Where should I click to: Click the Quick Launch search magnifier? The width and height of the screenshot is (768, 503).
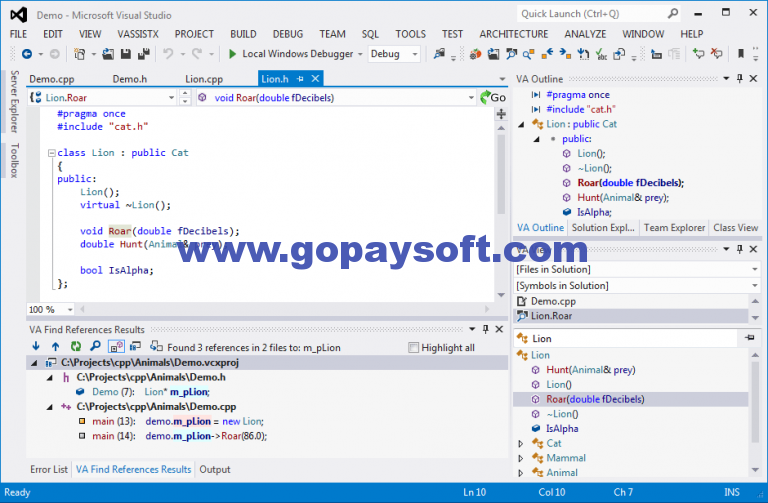pos(673,14)
